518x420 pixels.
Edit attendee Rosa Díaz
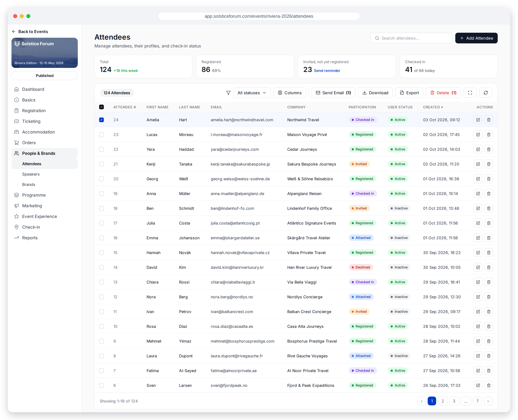[478, 326]
